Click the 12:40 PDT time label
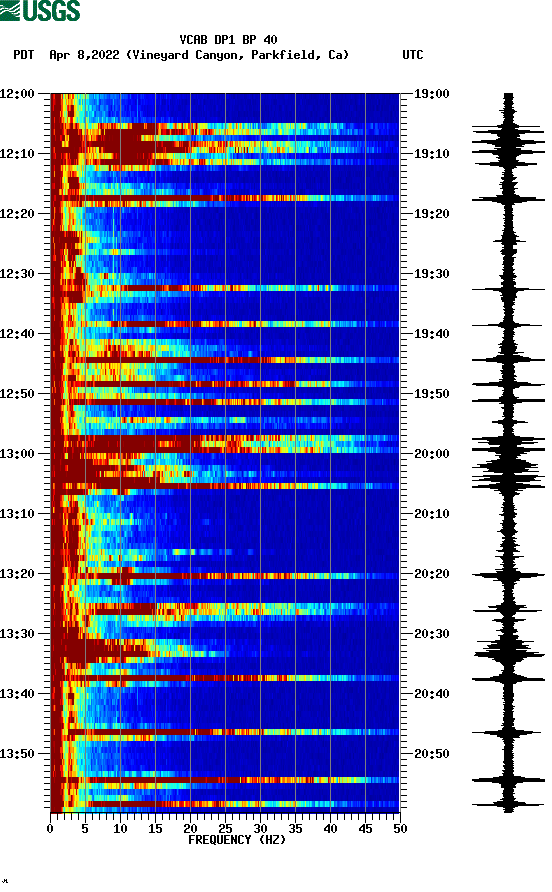The image size is (552, 892). 18,334
